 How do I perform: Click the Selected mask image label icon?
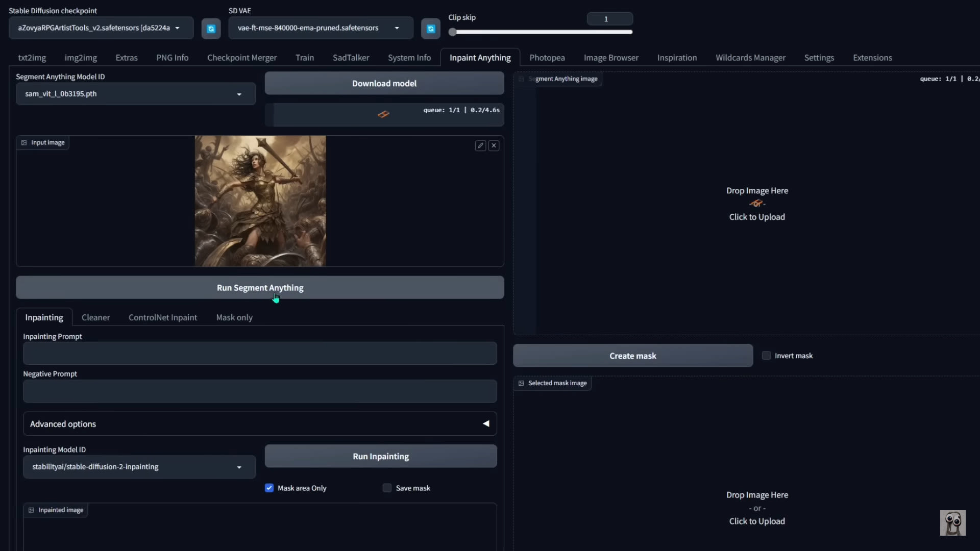pyautogui.click(x=521, y=383)
